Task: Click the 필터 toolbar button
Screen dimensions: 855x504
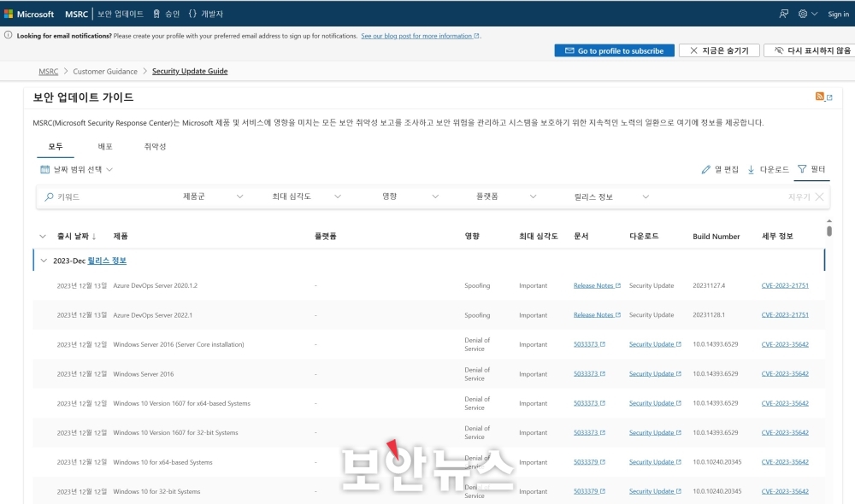Action: tap(811, 169)
